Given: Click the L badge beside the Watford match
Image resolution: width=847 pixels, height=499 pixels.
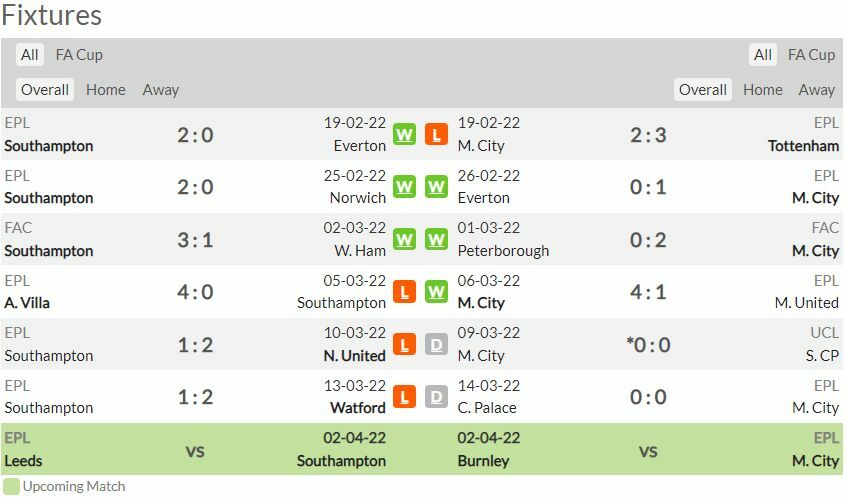Looking at the screenshot, I should tap(404, 397).
